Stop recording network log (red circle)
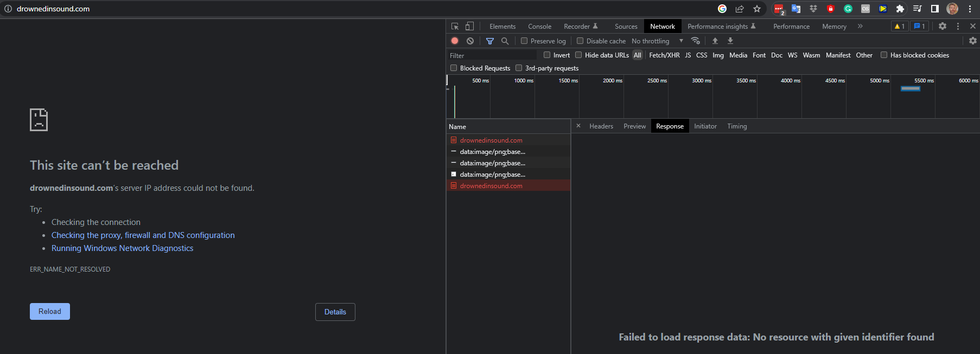This screenshot has width=980, height=354. (x=455, y=41)
